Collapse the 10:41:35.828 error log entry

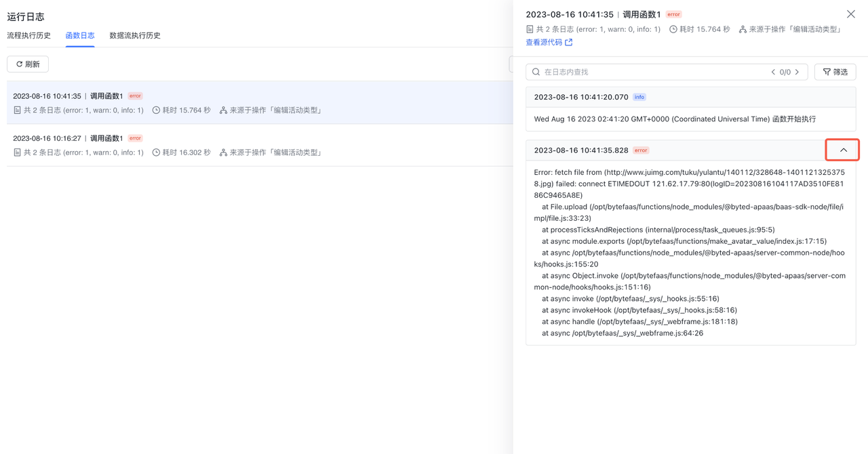[843, 150]
